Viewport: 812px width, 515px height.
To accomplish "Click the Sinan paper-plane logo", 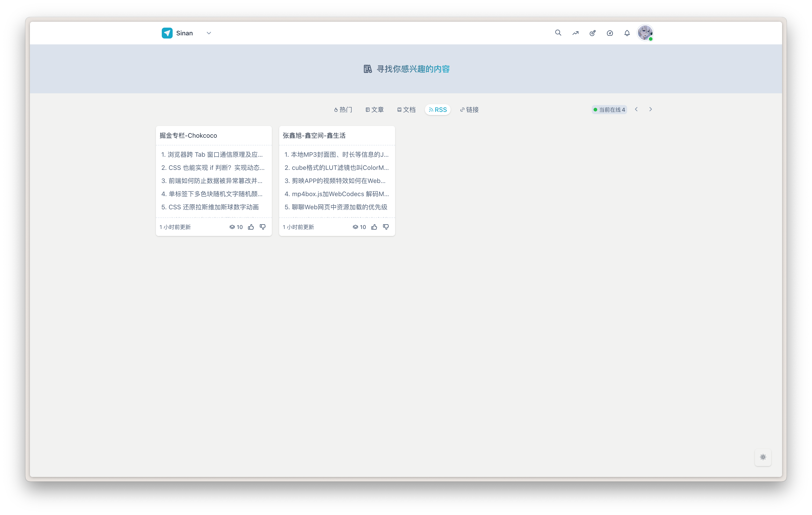I will pos(167,33).
